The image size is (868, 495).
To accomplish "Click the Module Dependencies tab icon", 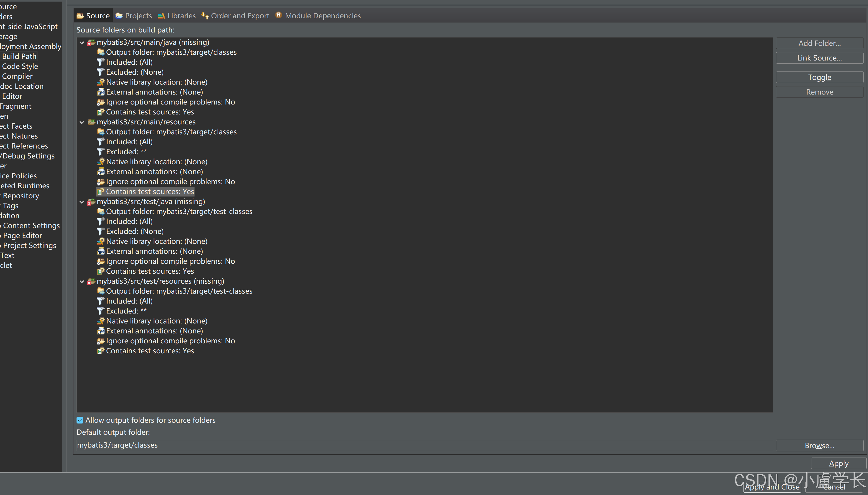I will click(x=279, y=15).
